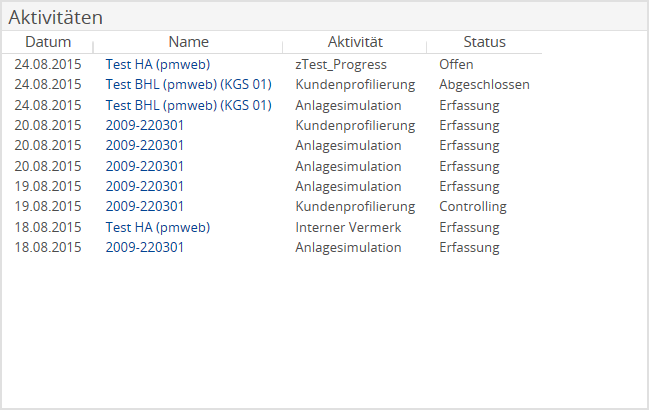Click the Kundenprofilierung cell dated 19.08.2015
649x410 pixels.
pyautogui.click(x=354, y=207)
